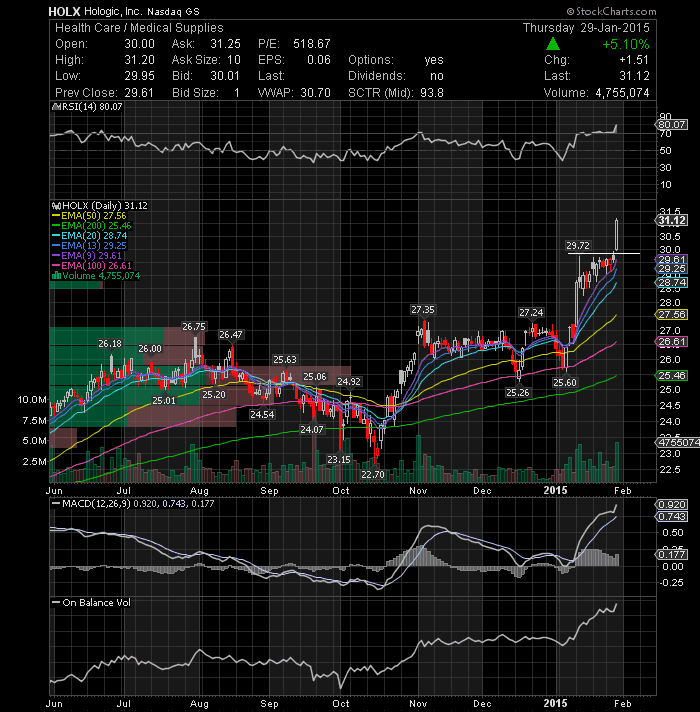This screenshot has height=712, width=700.
Task: Select the Ask value '31.25'
Action: point(225,44)
